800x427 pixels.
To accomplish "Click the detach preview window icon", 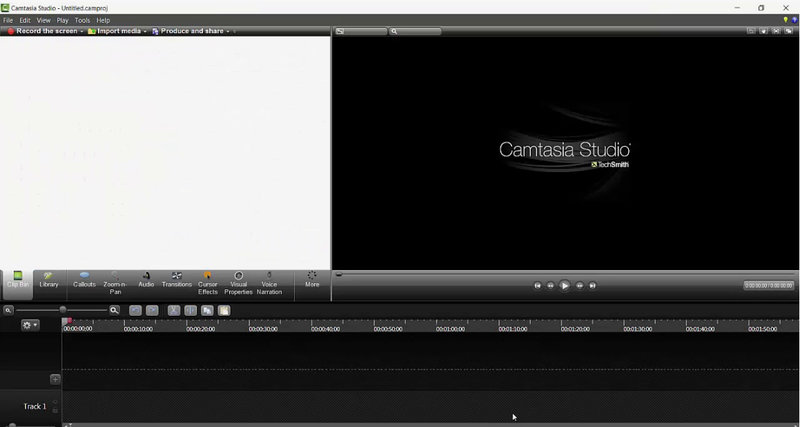I will (789, 31).
